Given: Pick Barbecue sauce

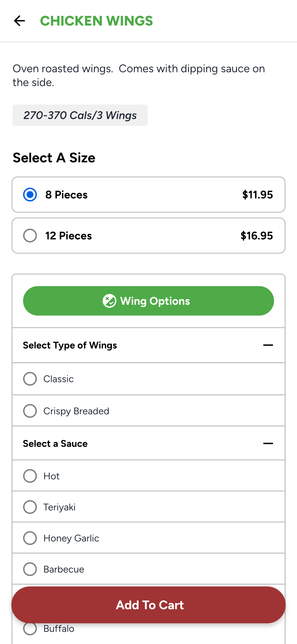Looking at the screenshot, I should pyautogui.click(x=148, y=569).
